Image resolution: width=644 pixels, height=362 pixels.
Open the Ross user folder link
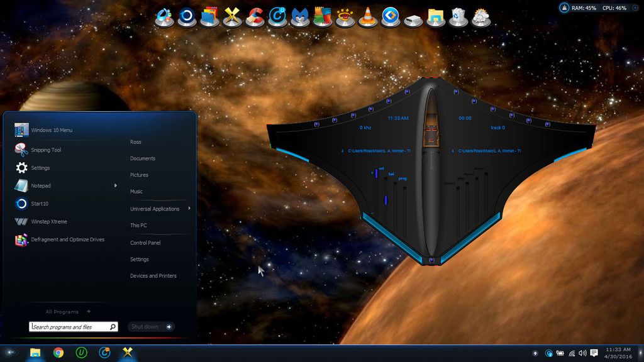[136, 142]
